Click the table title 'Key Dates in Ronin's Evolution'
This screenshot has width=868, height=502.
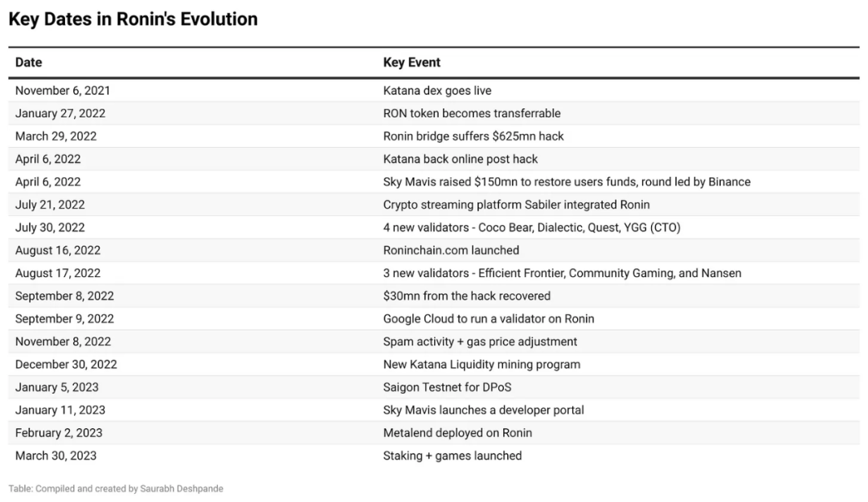(x=133, y=19)
